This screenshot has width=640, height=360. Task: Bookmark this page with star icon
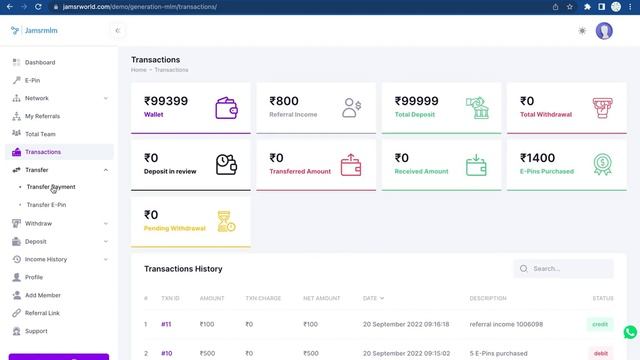570,7
